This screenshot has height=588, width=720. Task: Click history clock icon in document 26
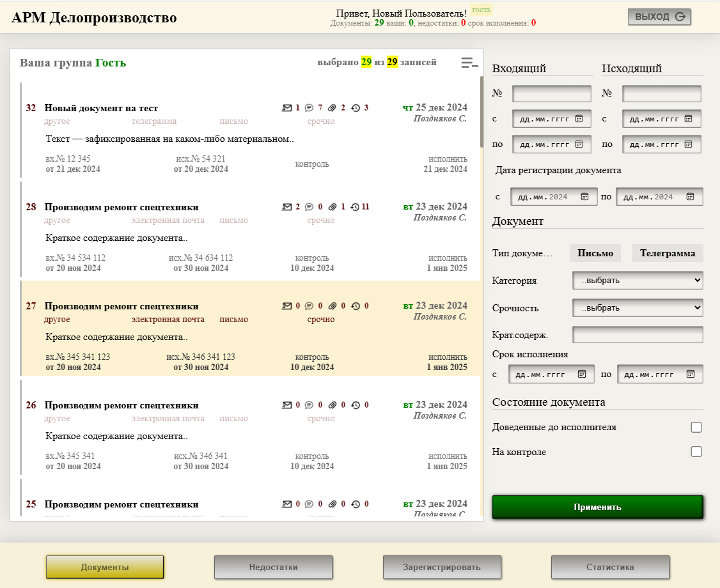[356, 405]
